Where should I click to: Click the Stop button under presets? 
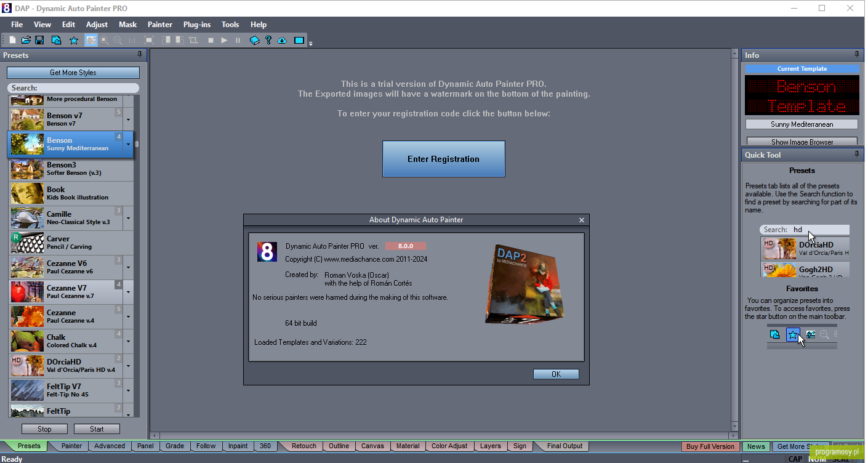(44, 429)
